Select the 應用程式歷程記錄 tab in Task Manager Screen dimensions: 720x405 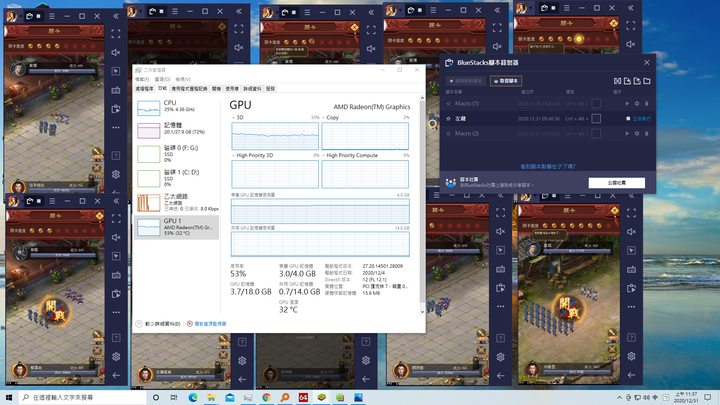coord(189,89)
